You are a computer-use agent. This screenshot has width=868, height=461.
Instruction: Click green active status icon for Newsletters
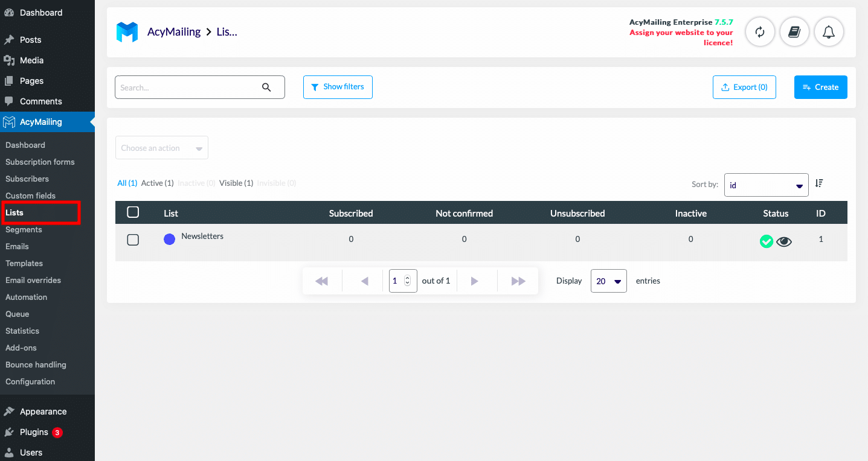tap(767, 242)
